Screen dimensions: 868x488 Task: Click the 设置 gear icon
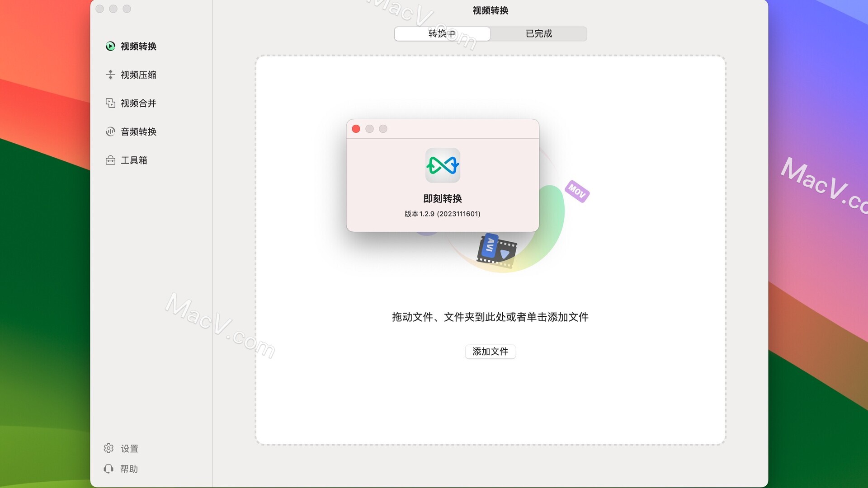coord(108,448)
